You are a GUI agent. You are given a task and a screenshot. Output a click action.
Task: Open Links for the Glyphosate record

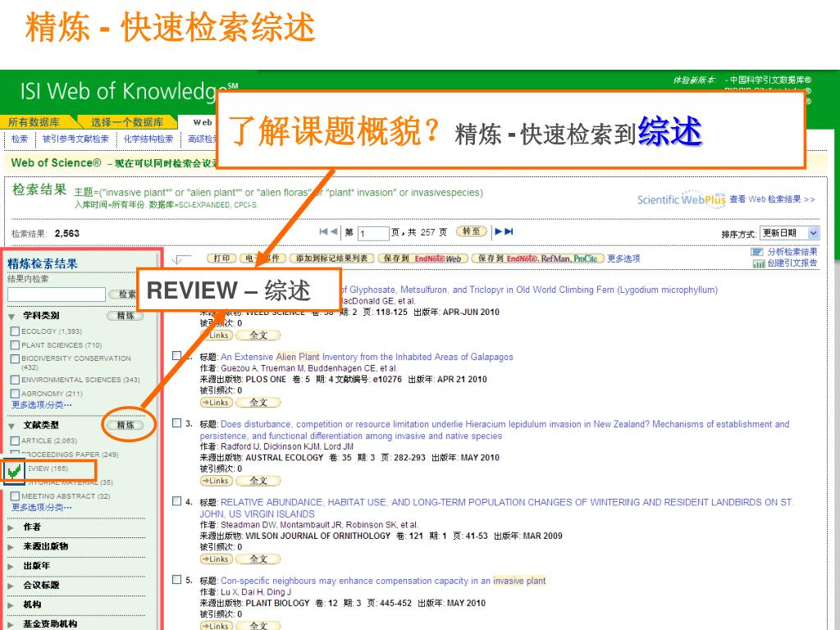tap(217, 336)
